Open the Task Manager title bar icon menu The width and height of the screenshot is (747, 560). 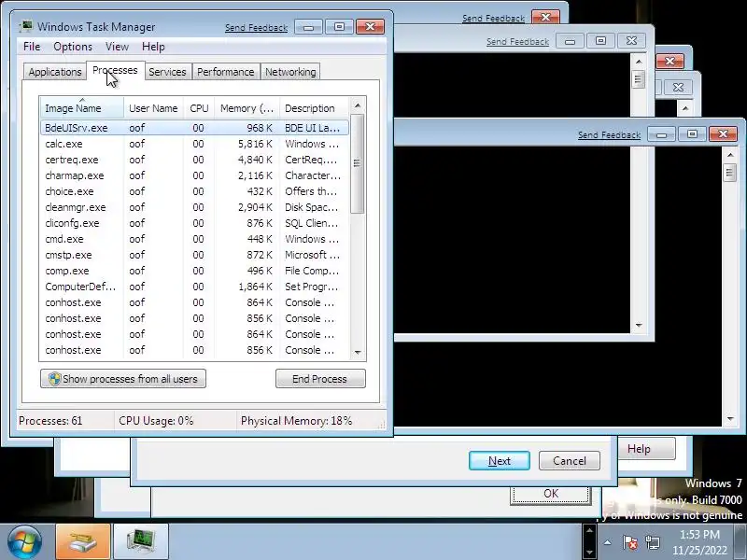point(26,26)
